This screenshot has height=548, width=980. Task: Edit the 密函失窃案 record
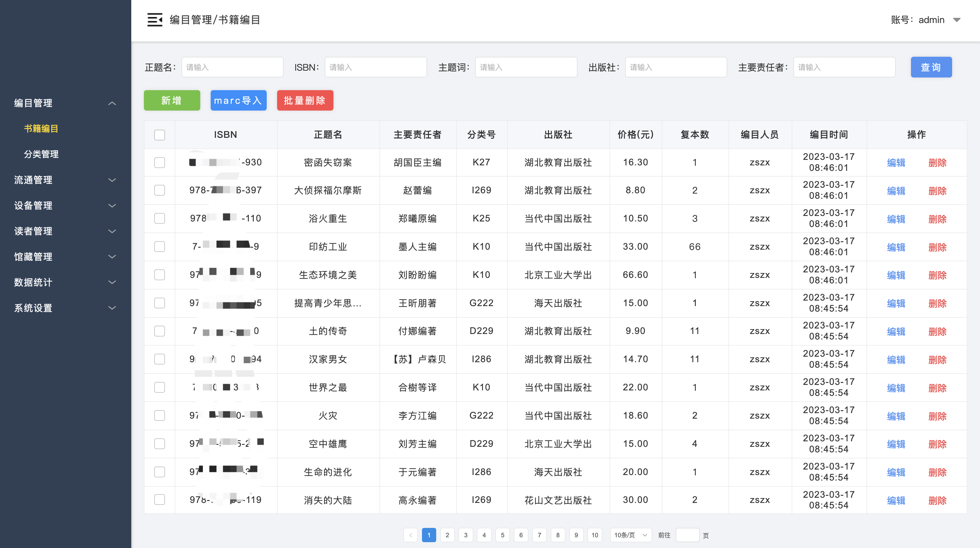point(896,163)
